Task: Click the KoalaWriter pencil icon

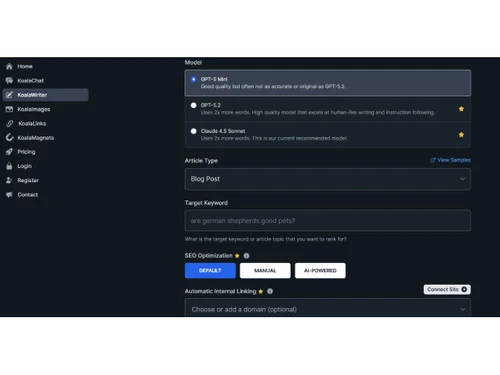Action: pyautogui.click(x=9, y=95)
